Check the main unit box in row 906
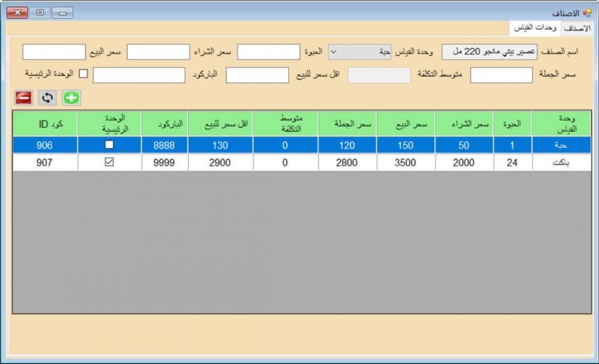The width and height of the screenshot is (599, 364). click(x=109, y=145)
